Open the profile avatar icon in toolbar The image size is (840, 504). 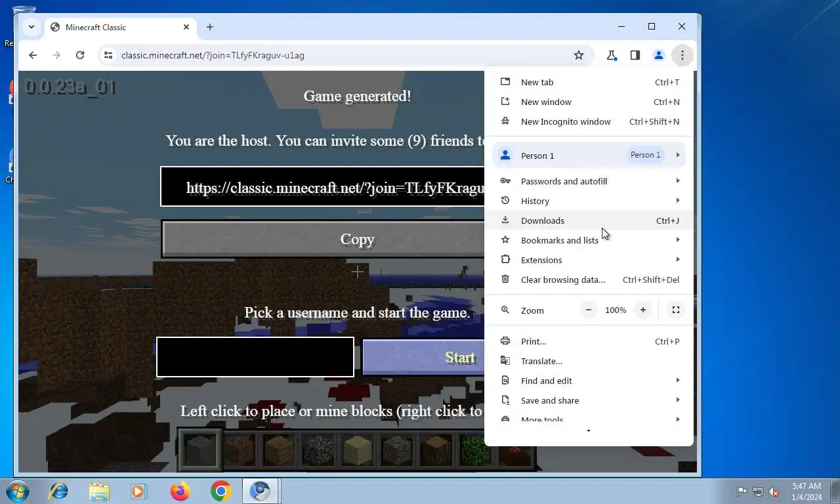(658, 55)
